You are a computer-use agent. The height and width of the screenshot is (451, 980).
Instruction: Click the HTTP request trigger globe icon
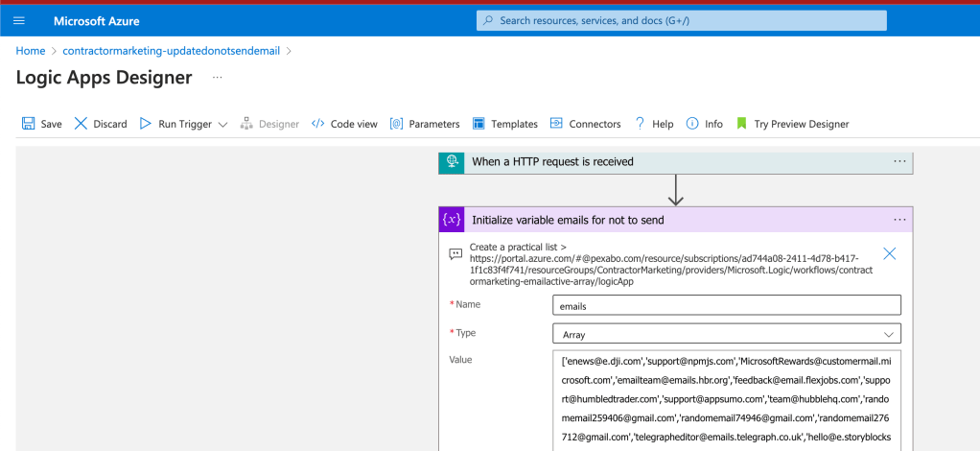point(452,161)
